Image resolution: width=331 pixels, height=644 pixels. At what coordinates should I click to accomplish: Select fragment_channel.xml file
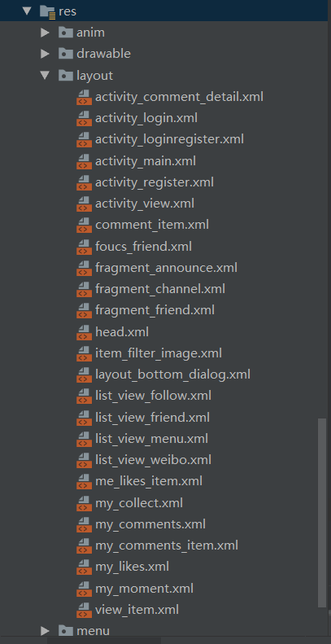160,289
